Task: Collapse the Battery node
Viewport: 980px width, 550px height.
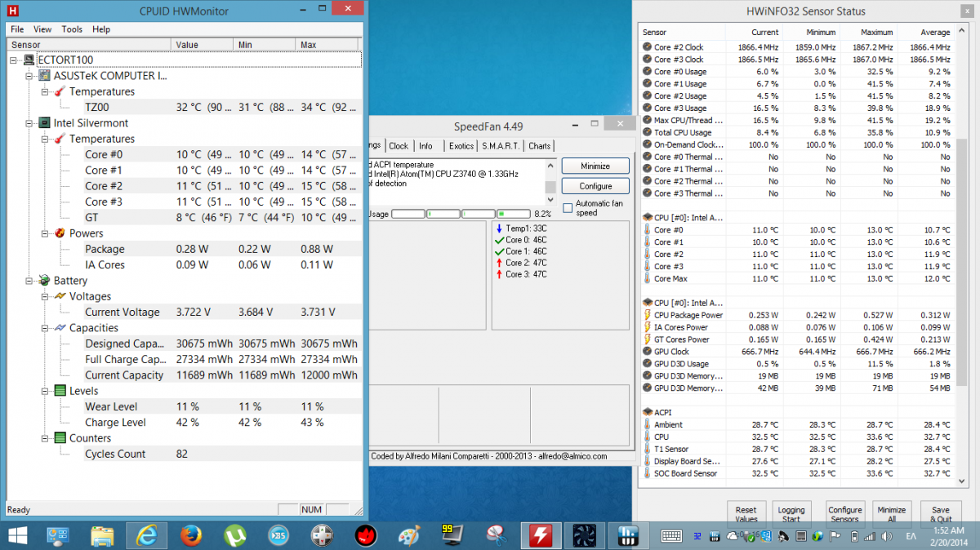Action: point(29,281)
